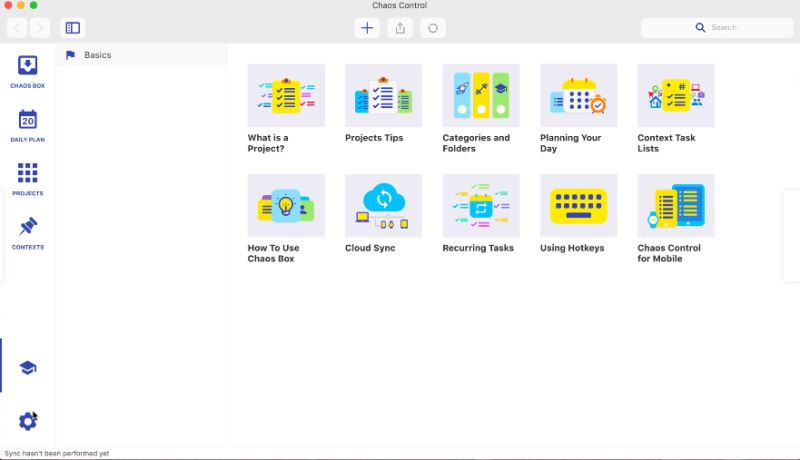The width and height of the screenshot is (800, 460).
Task: Open the Projects Tips thumbnail
Action: pos(384,95)
